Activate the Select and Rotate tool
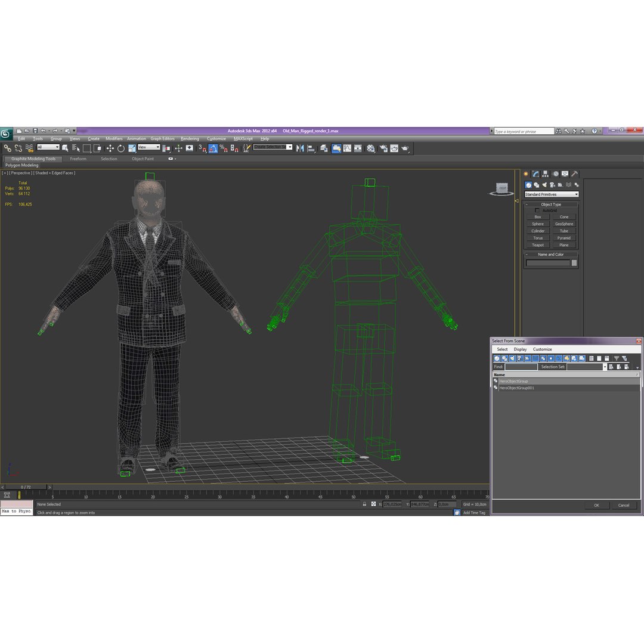Screen dimensions: 644x644 coord(120,148)
